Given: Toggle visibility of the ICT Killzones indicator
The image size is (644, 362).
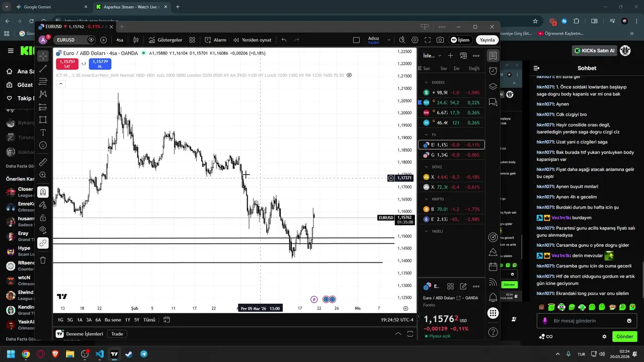Looking at the screenshot, I should (x=349, y=75).
